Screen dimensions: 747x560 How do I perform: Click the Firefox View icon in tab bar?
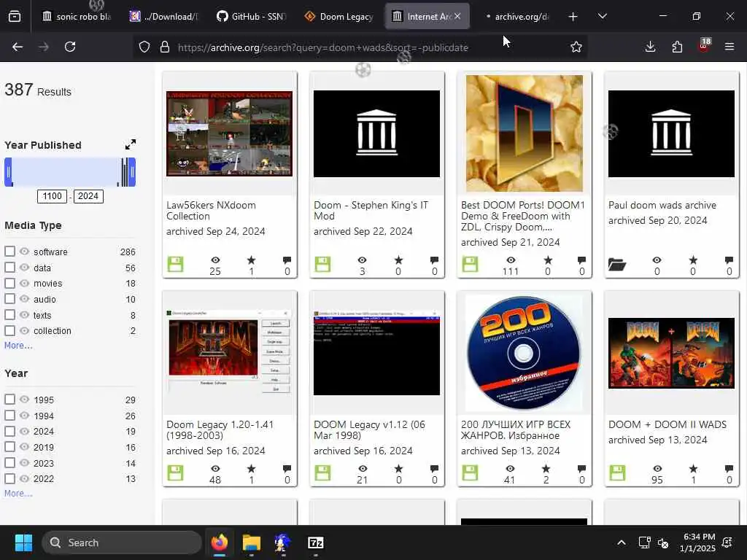click(x=15, y=17)
